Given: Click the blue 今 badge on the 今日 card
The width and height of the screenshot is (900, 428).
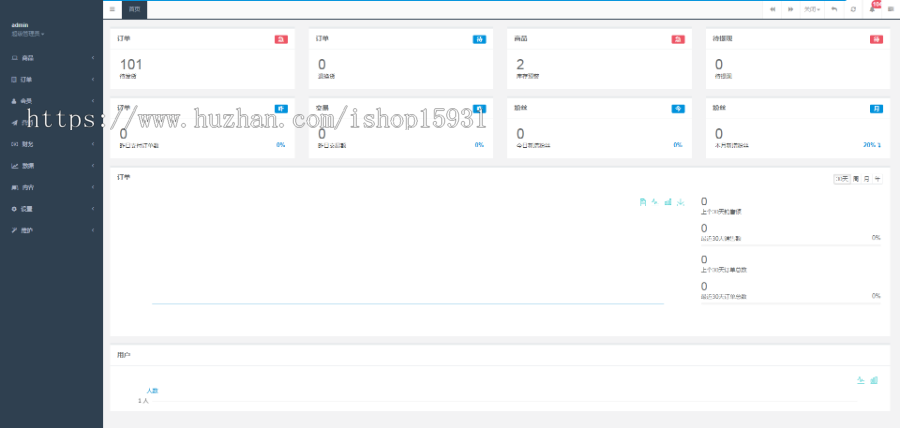Looking at the screenshot, I should (678, 108).
